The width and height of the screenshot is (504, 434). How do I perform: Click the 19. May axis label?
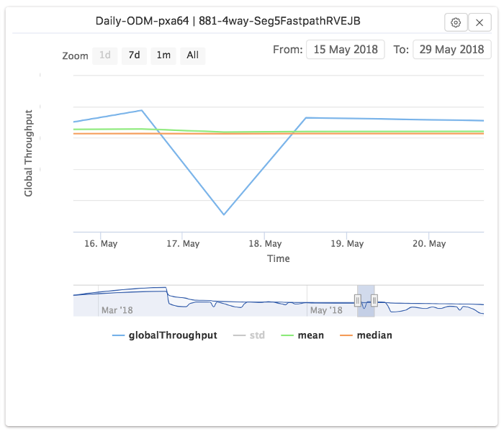[347, 244]
